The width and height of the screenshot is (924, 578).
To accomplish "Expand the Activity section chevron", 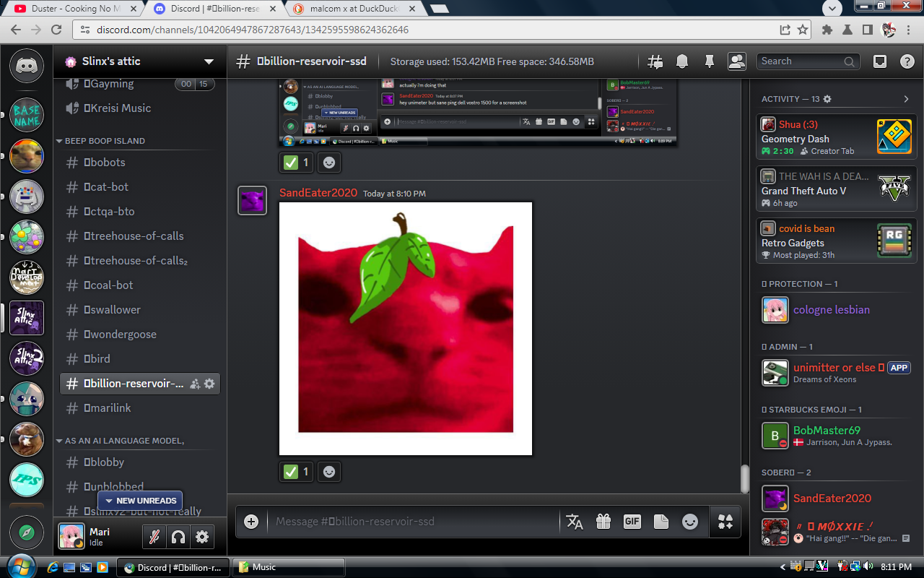I will (906, 99).
